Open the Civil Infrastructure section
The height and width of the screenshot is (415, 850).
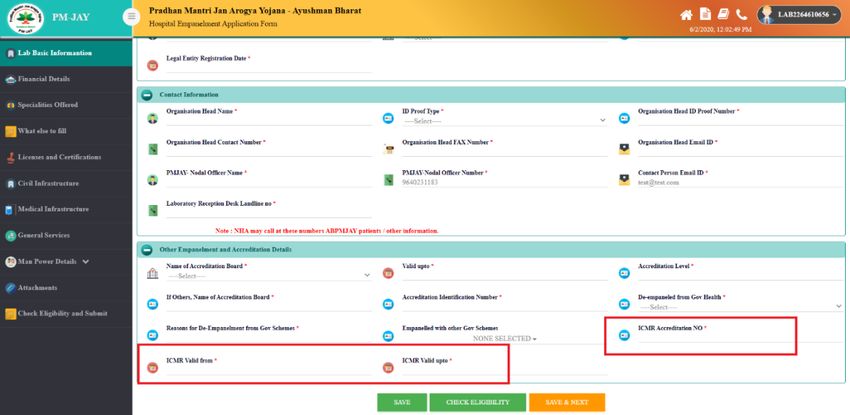point(66,184)
